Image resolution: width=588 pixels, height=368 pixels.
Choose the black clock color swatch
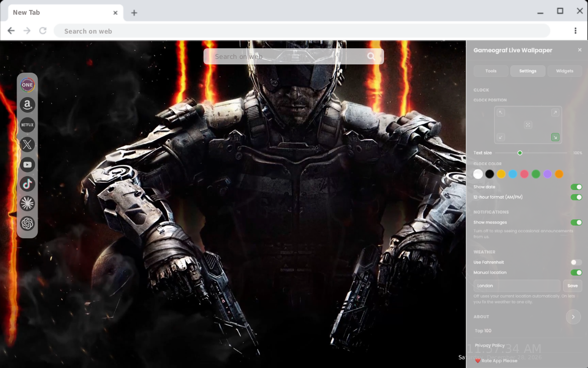click(490, 174)
